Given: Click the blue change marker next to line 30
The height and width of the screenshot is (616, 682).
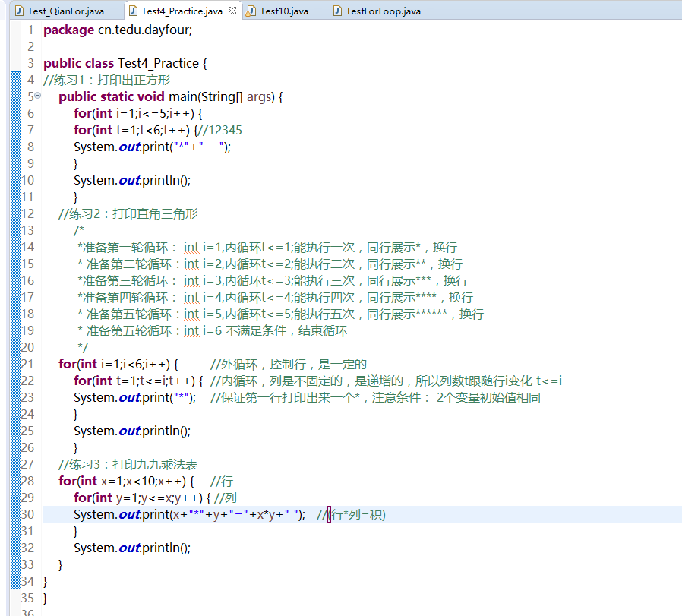Looking at the screenshot, I should pos(17,514).
